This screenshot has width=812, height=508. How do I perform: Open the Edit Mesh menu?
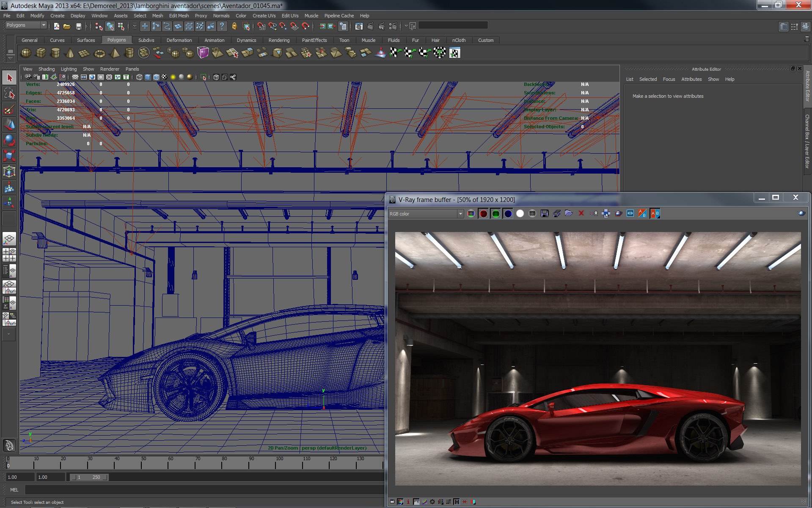coord(179,16)
